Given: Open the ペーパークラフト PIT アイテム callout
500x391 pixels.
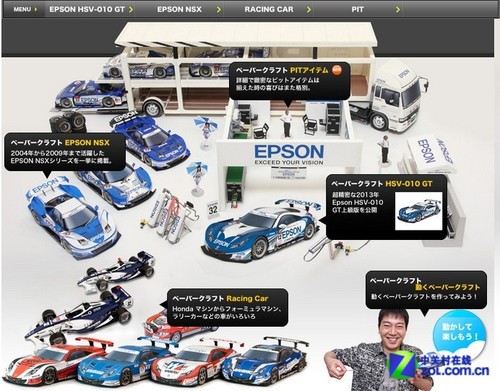Looking at the screenshot, I should coord(290,81).
